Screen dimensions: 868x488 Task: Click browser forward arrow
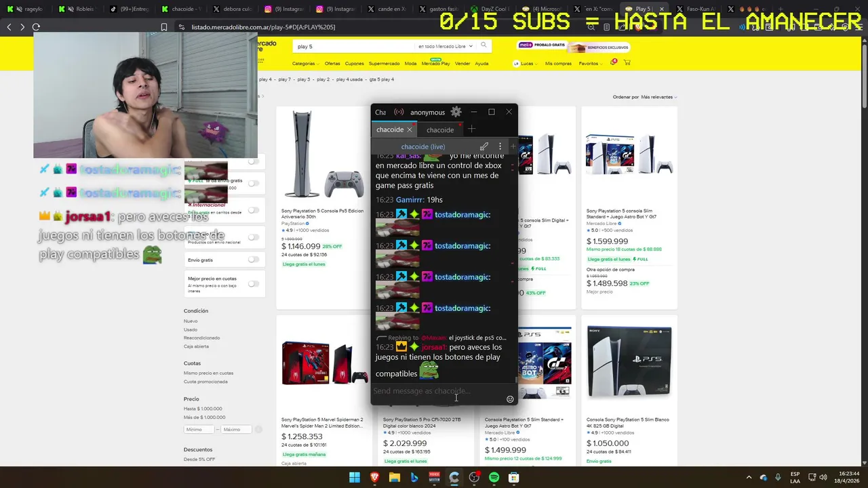22,27
